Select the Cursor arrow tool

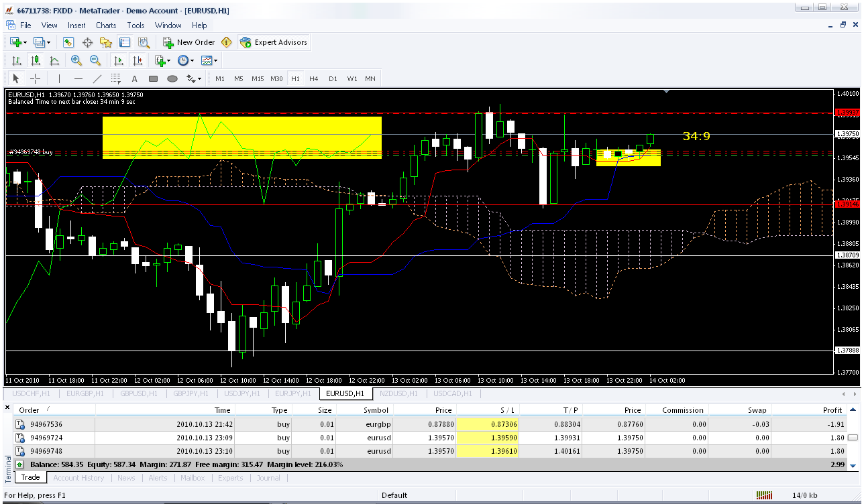[17, 78]
